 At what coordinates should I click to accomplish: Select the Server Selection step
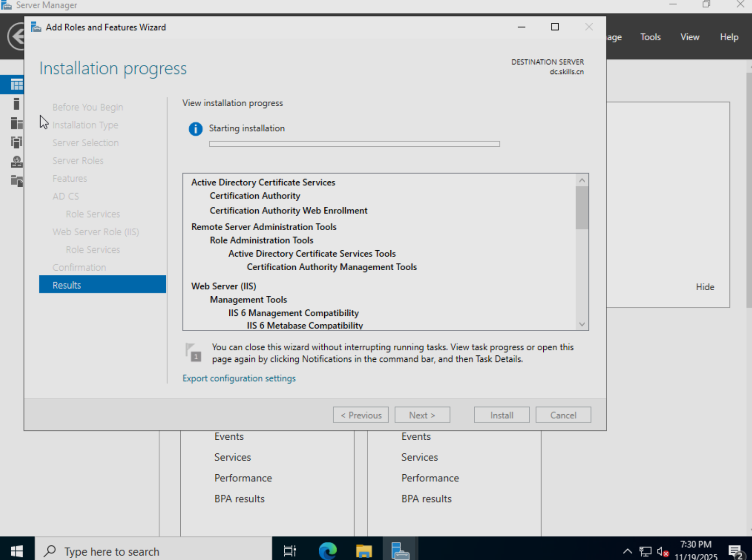click(x=85, y=143)
